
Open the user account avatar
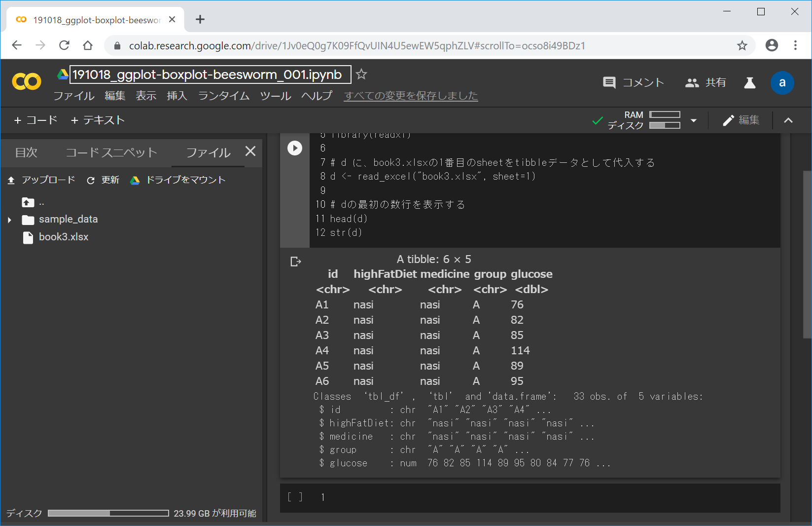(x=781, y=82)
